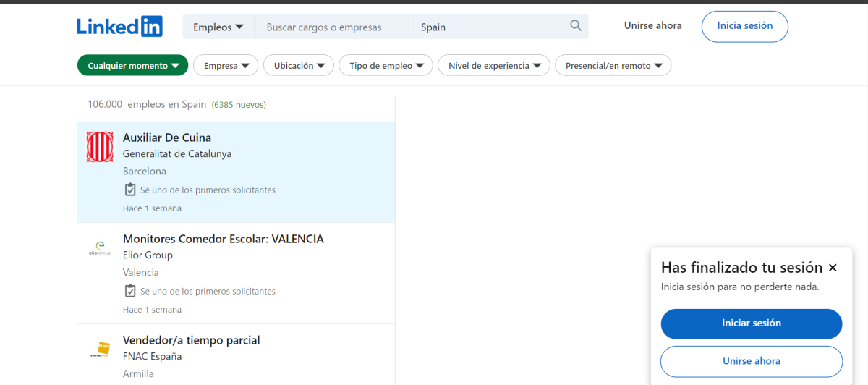Open the FNAC España company logo
868x385 pixels.
point(100,350)
